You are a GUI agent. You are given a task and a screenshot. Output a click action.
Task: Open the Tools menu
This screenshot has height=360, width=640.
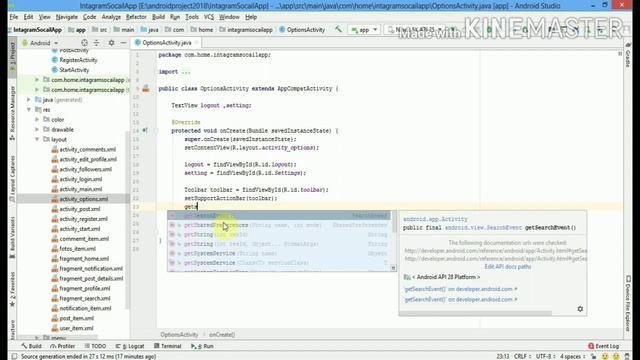click(192, 17)
